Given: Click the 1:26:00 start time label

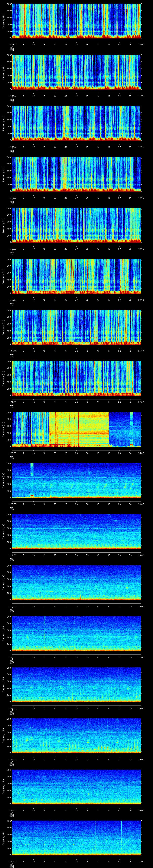Looking at the screenshot, I should [x=12, y=657].
